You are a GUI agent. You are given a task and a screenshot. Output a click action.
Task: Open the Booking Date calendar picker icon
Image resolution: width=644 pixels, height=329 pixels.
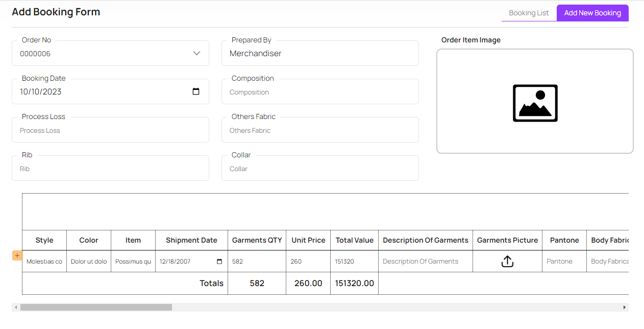coord(196,92)
